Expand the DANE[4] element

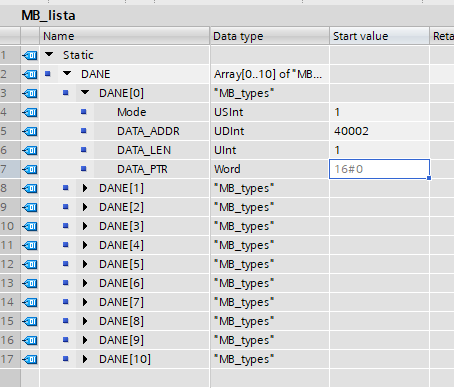85,245
